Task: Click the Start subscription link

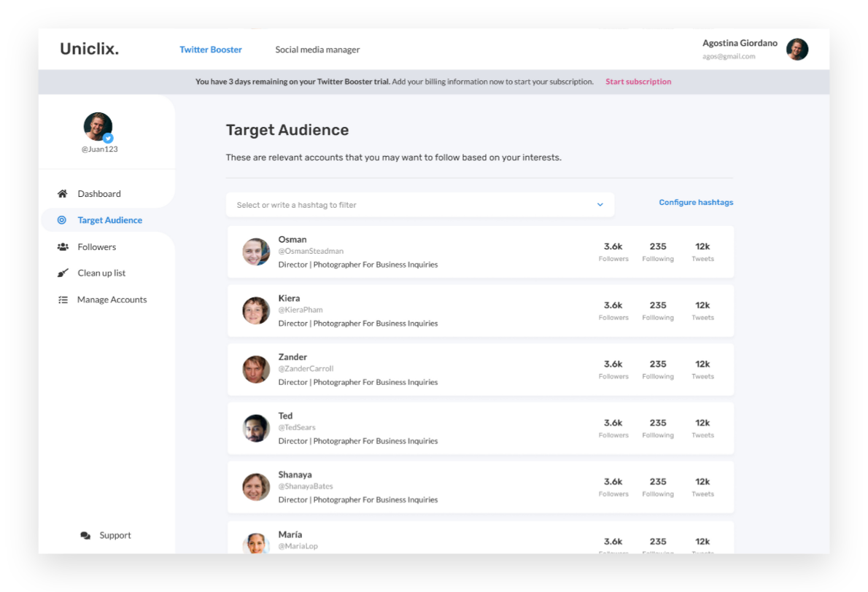Action: point(638,82)
